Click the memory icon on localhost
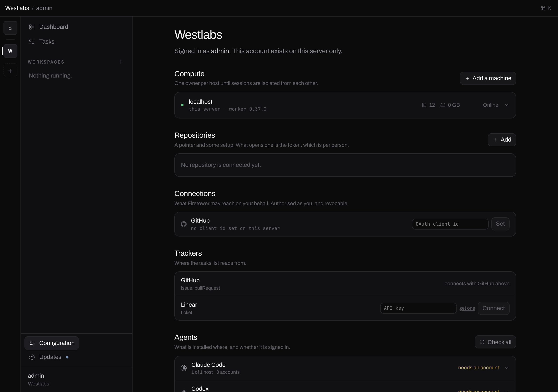Image resolution: width=558 pixels, height=392 pixels. (443, 105)
